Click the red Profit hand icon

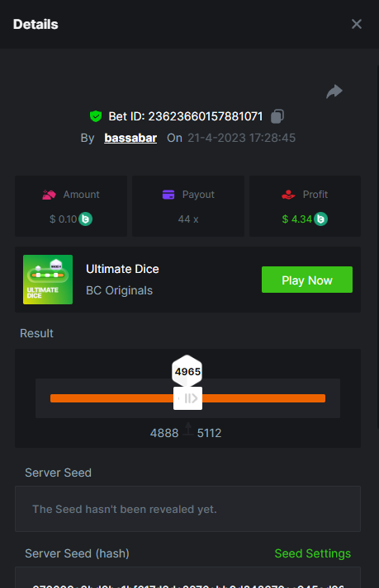pos(288,195)
